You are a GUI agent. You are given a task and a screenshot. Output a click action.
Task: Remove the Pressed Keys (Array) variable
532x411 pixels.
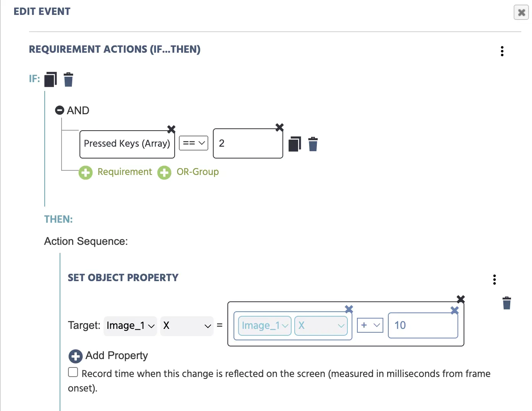pos(171,129)
